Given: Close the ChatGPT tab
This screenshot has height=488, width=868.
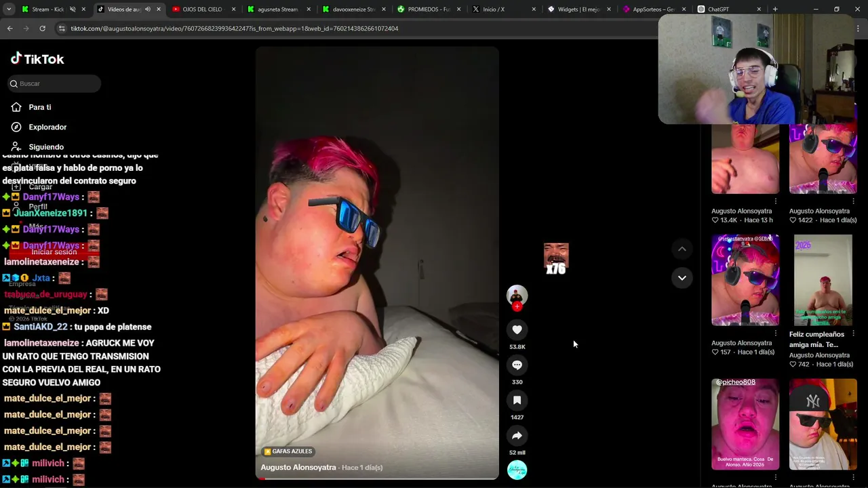Looking at the screenshot, I should [759, 9].
